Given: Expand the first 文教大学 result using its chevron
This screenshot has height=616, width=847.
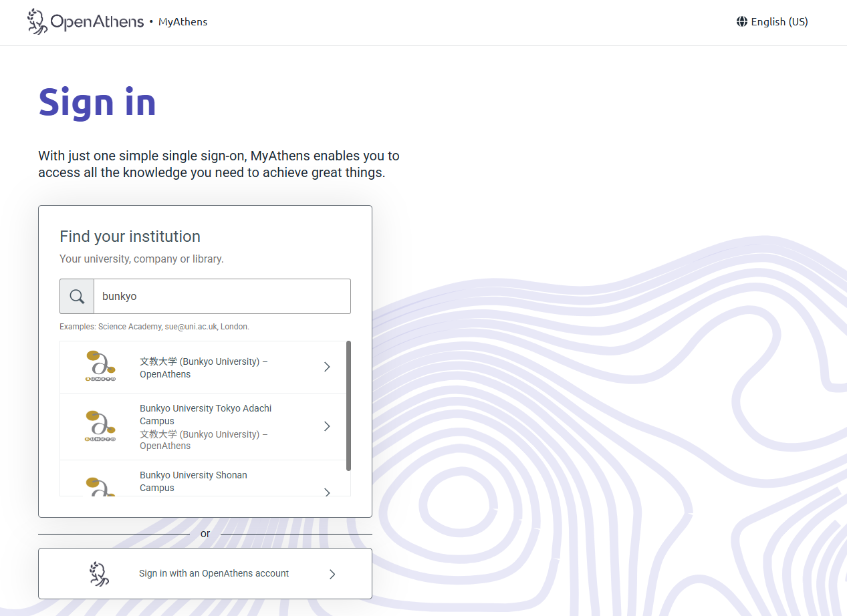Looking at the screenshot, I should (327, 367).
